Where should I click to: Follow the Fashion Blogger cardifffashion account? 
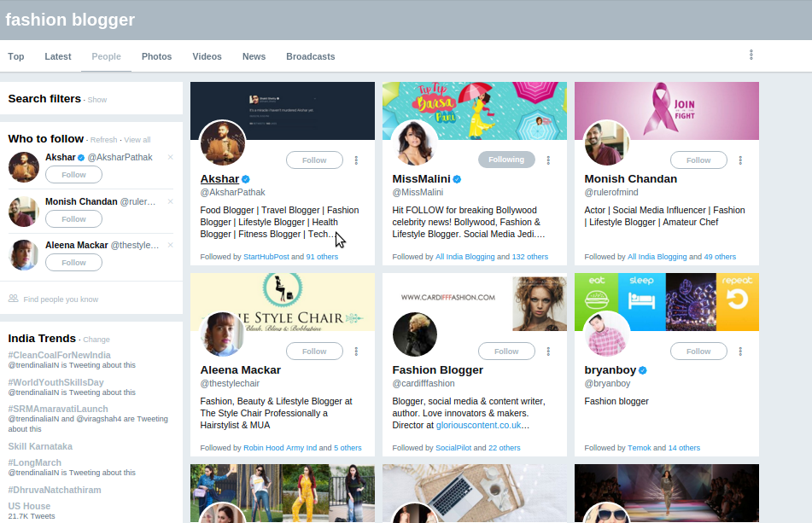[506, 352]
